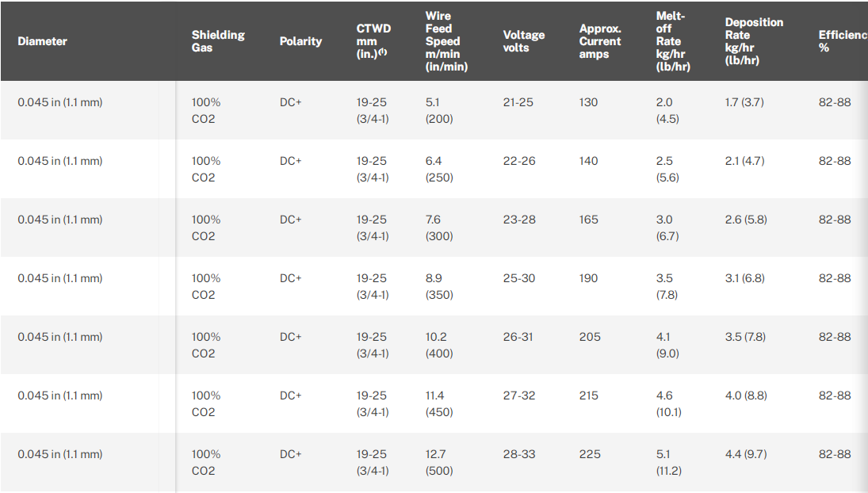Select the 130 amps current cell
Screen dimensions: 868x493
pyautogui.click(x=588, y=102)
